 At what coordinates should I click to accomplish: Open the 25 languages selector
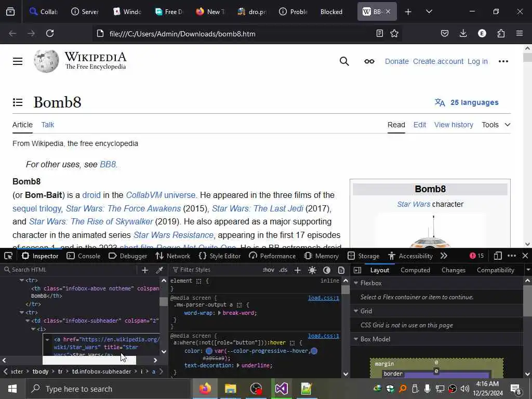coord(467,102)
